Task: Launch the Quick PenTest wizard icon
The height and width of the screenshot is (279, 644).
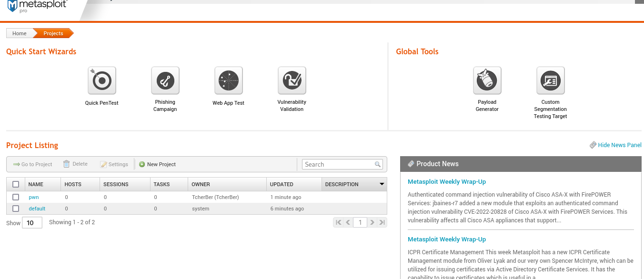Action: pyautogui.click(x=101, y=80)
